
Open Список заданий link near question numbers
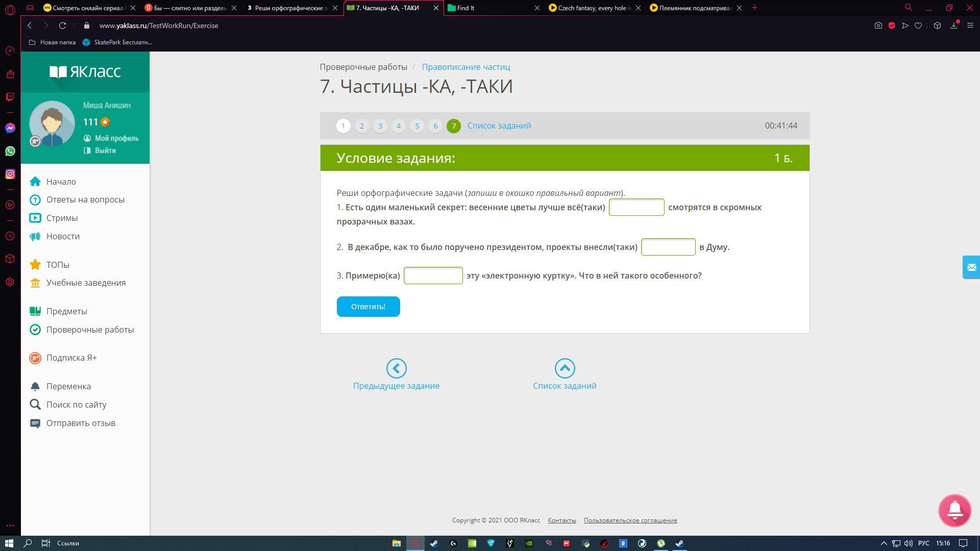click(x=499, y=126)
